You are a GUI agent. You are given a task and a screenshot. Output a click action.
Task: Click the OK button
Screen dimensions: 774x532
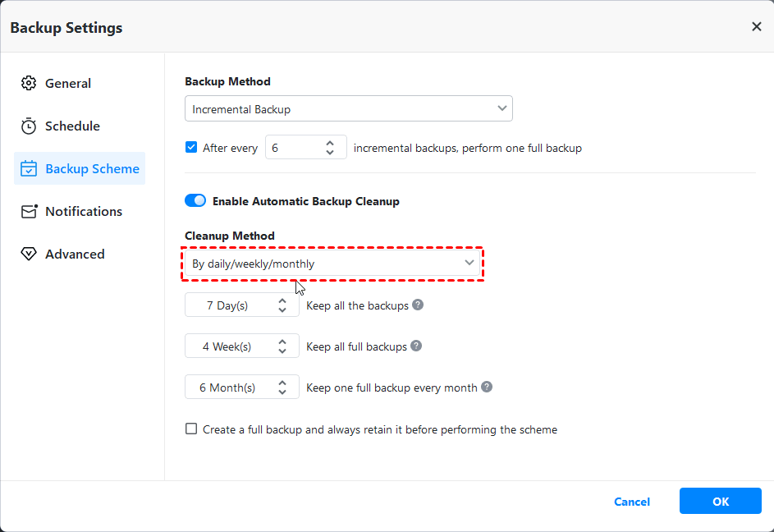(720, 502)
